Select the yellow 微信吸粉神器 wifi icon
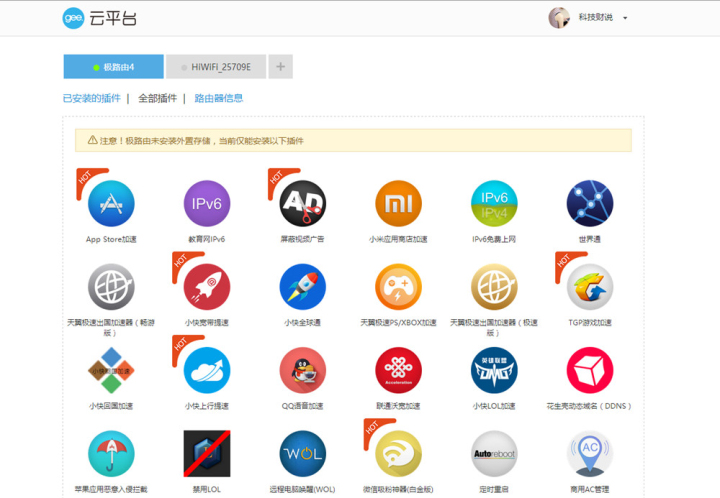The height and width of the screenshot is (498, 720). (x=399, y=454)
